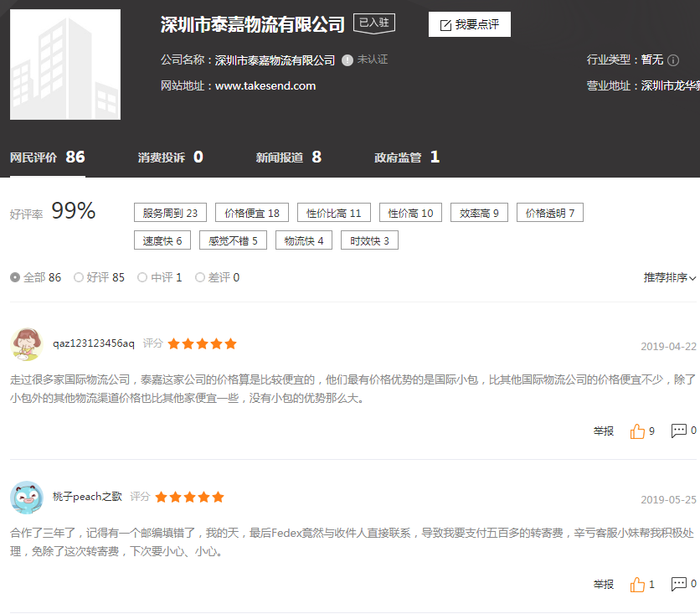Select the 全部 86 radio filter
Screen dimensions: 700x614
(x=15, y=277)
